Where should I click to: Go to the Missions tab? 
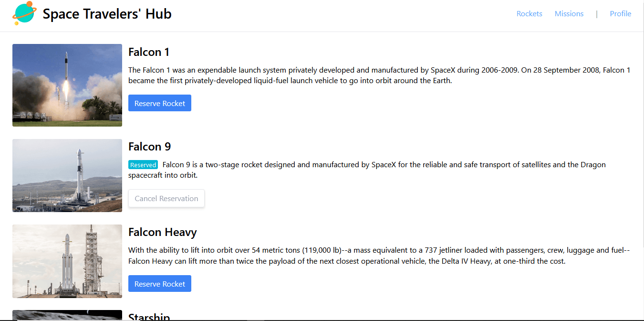569,14
